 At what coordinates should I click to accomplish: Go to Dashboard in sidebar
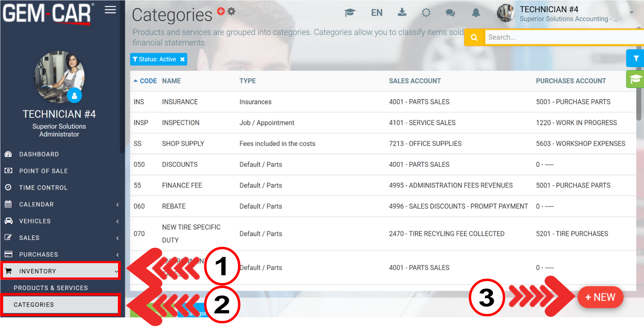tap(39, 154)
